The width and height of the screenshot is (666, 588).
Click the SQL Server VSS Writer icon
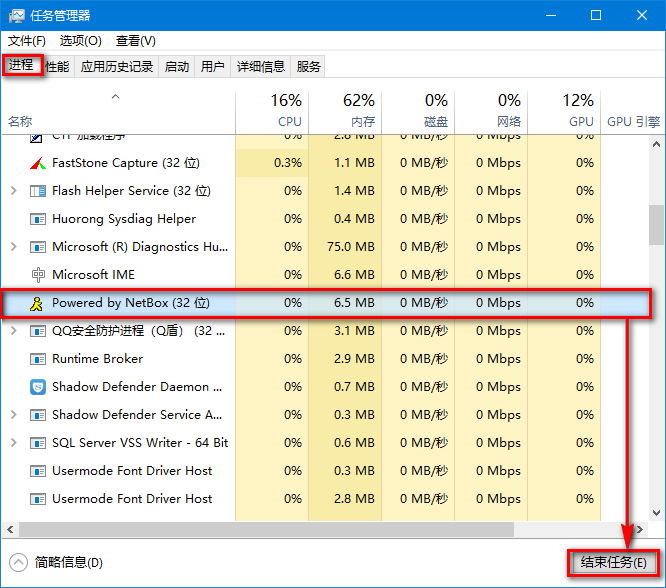pos(38,443)
